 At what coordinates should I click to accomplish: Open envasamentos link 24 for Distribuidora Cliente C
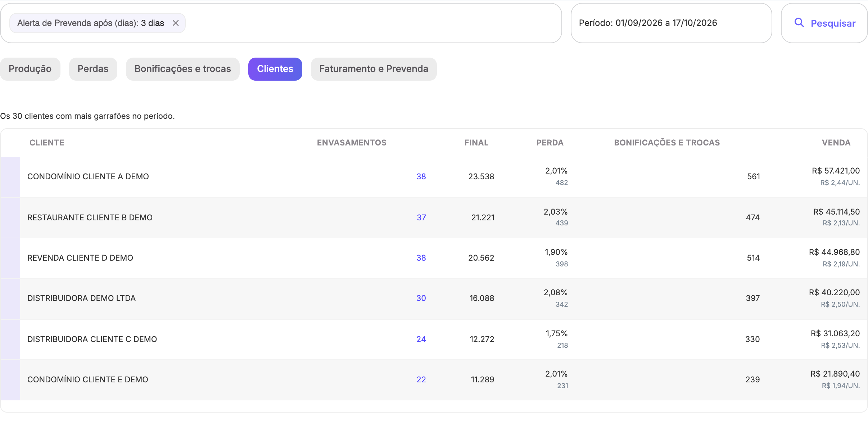pos(421,339)
